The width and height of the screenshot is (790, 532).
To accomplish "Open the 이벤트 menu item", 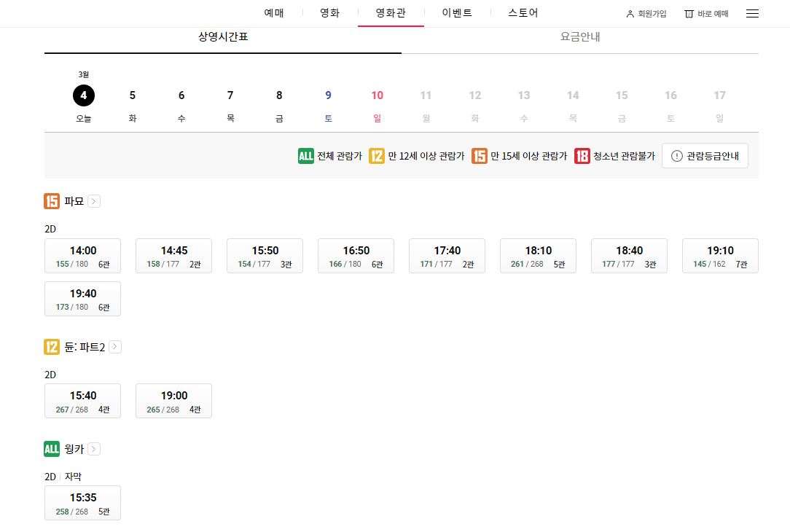I will tap(456, 12).
